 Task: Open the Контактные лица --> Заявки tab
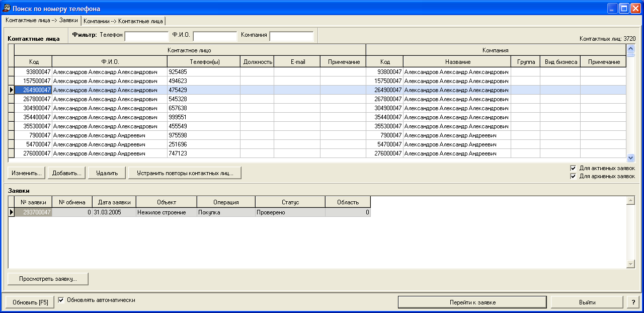point(42,21)
